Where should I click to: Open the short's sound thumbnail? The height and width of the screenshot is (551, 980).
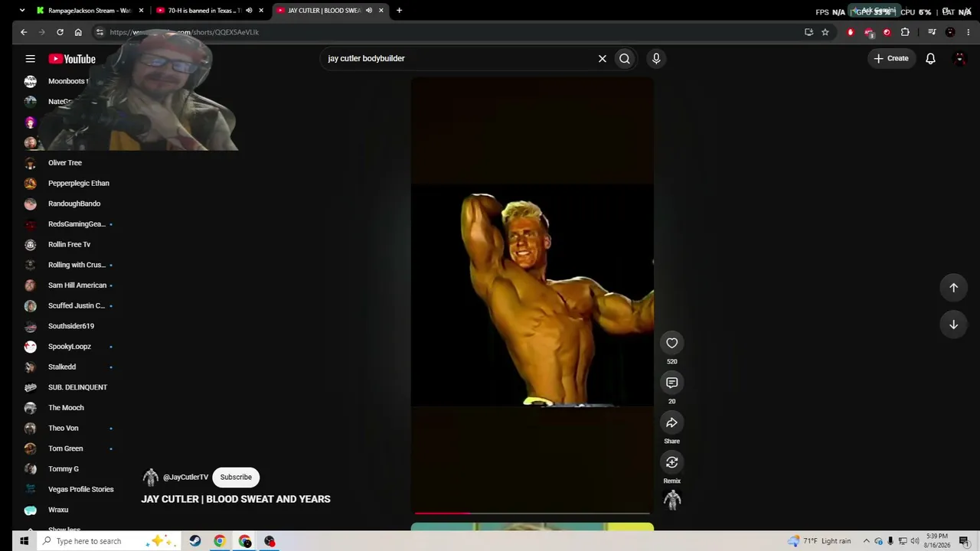(x=672, y=500)
